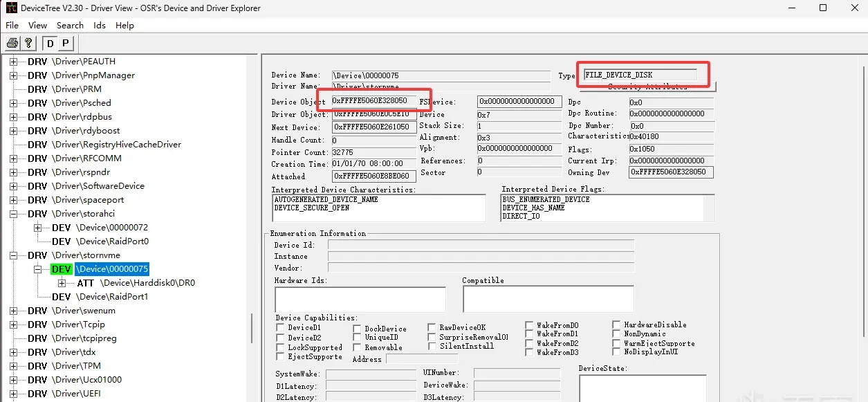
Task: Select AUTOGENERATED_DEVICE_NAME in characteristics list
Action: tap(326, 199)
